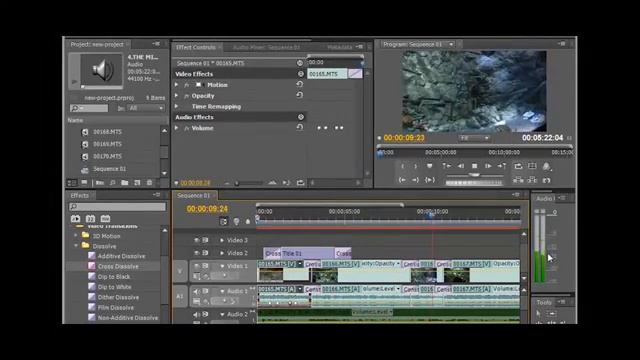Switch to Metadata tab
The width and height of the screenshot is (640, 360).
tap(340, 47)
